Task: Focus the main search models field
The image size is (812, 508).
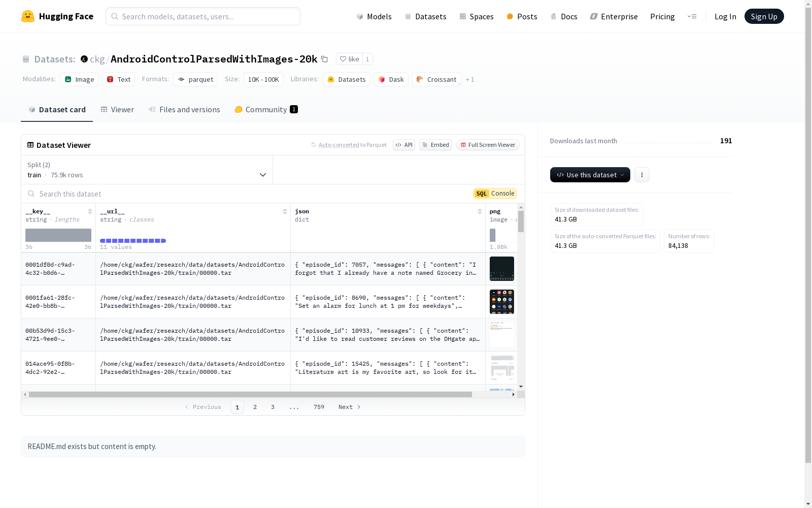Action: coord(203,16)
